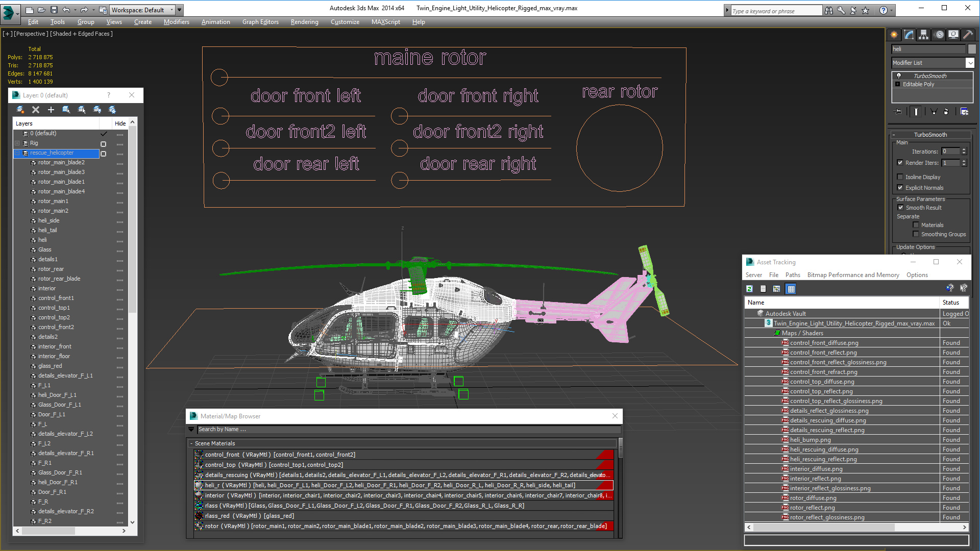The image size is (980, 551).
Task: Enable Separate by Smoothing Groups checkbox
Action: coord(916,234)
